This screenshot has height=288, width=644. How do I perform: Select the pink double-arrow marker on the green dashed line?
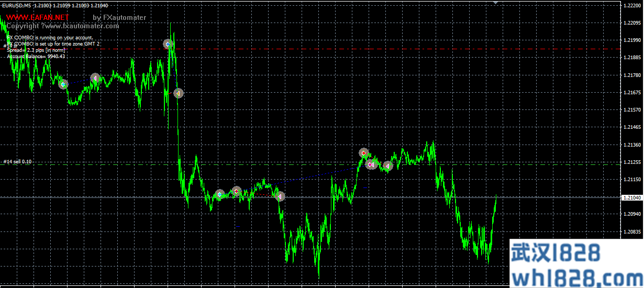point(371,164)
